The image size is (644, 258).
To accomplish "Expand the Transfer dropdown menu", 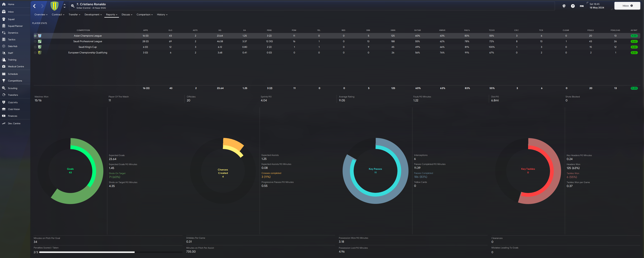I will 75,14.
